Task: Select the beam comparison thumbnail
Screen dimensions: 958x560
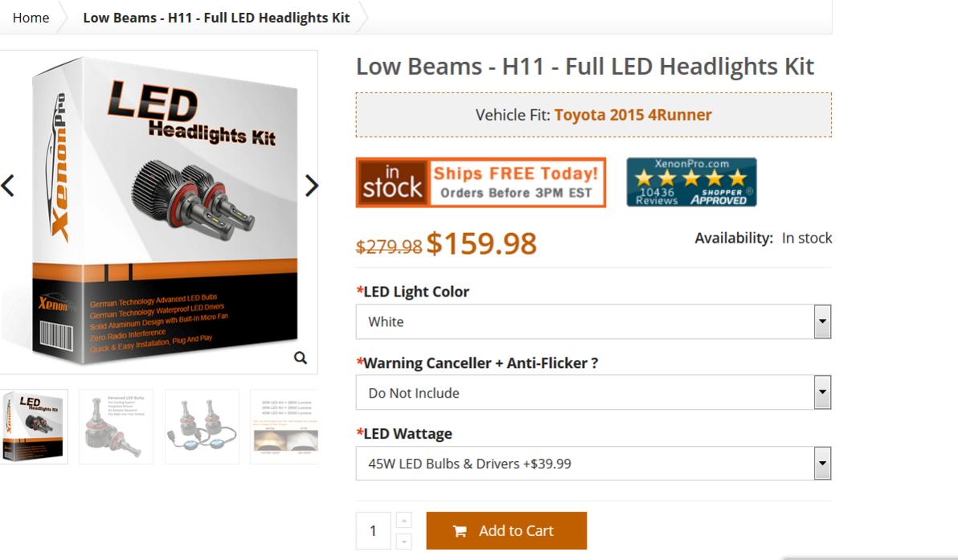Action: tap(285, 427)
